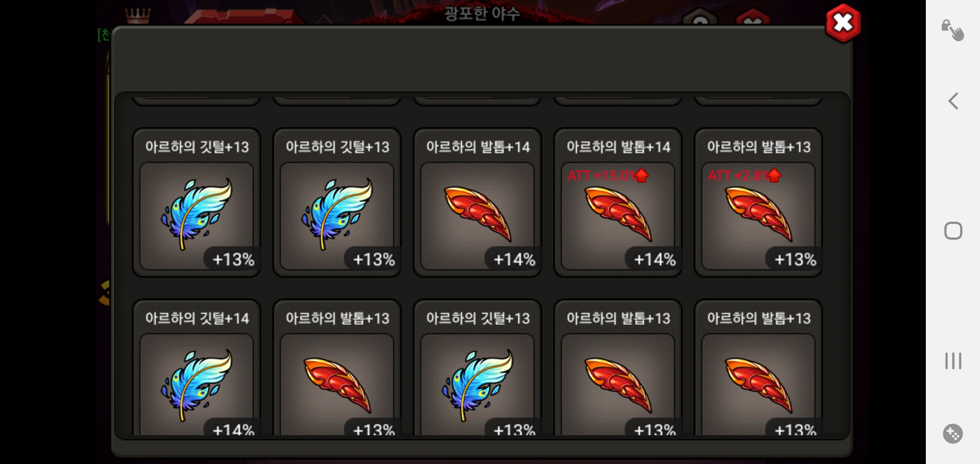
Task: Tap Android back navigation arrow
Action: (953, 101)
